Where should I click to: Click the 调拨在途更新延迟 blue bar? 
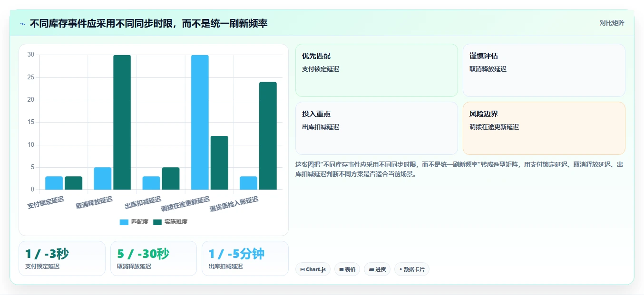point(200,122)
